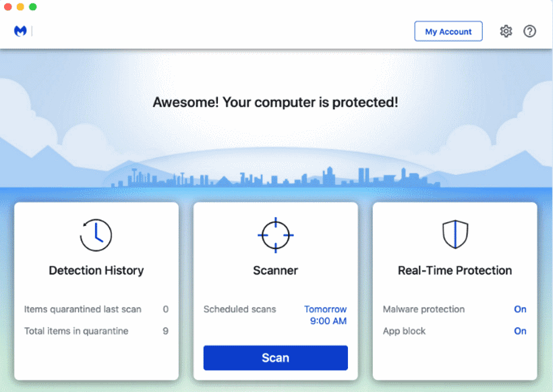553x392 pixels.
Task: Click the Real-Time Protection shield icon
Action: tap(454, 235)
